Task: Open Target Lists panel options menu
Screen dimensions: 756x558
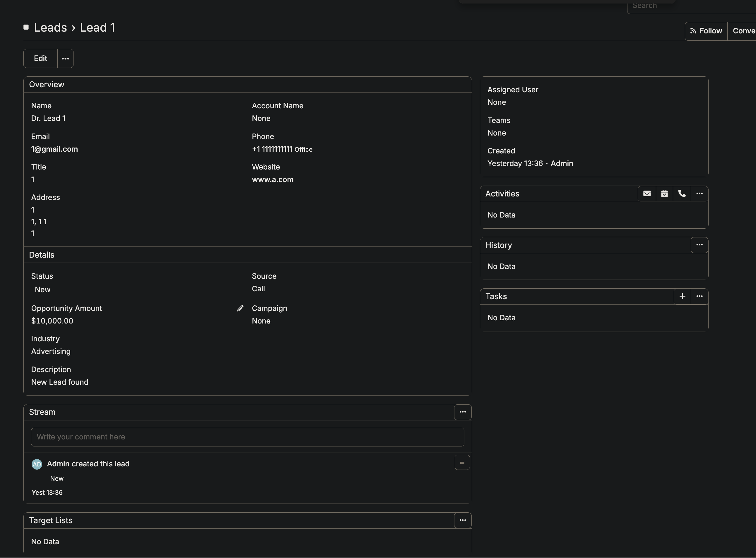Action: point(462,521)
